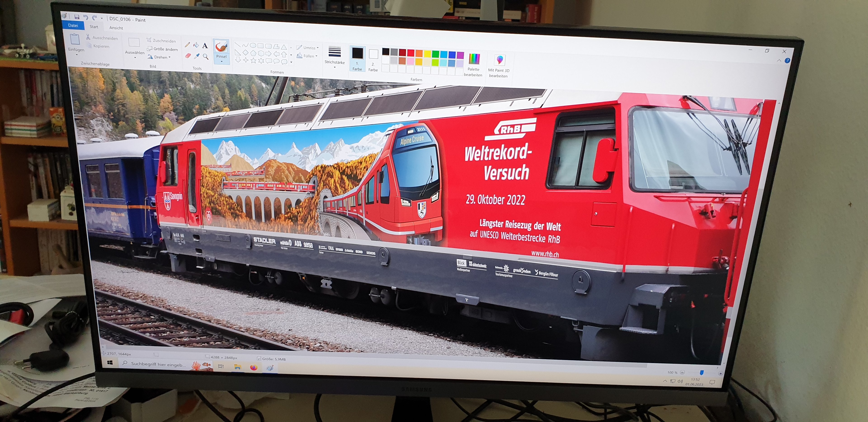Switch to the Ansicht ribbon tab
This screenshot has height=422, width=868.
click(x=116, y=28)
